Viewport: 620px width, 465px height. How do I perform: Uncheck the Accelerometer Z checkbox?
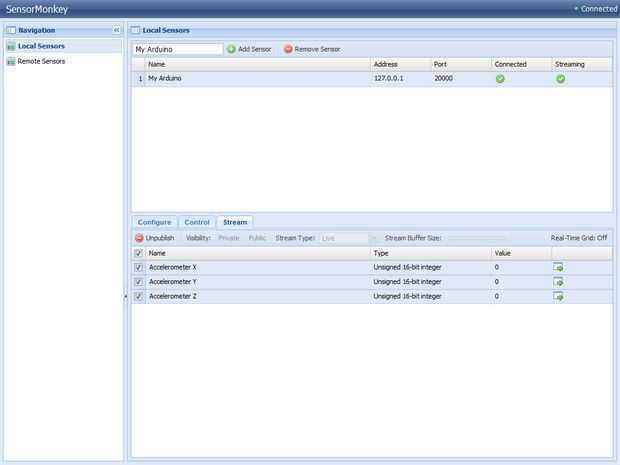point(138,296)
